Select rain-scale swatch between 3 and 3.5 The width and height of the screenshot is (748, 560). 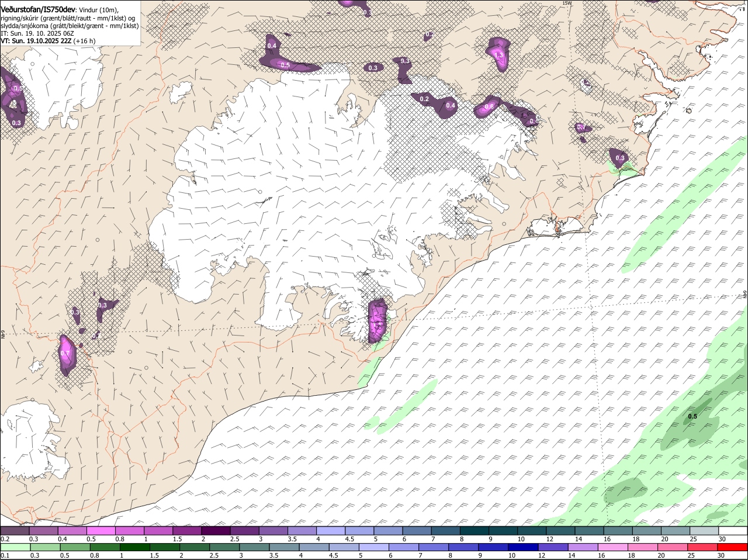pos(255,547)
